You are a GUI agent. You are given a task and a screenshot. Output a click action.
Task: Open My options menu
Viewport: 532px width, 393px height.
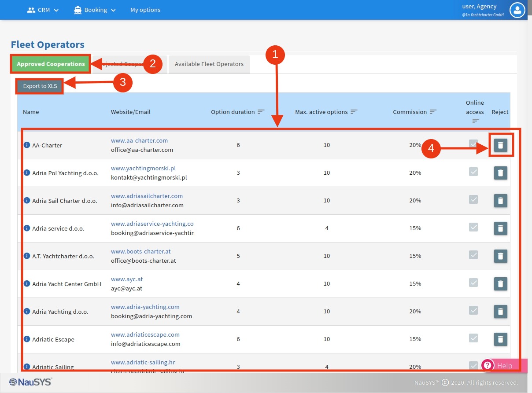[x=145, y=10]
